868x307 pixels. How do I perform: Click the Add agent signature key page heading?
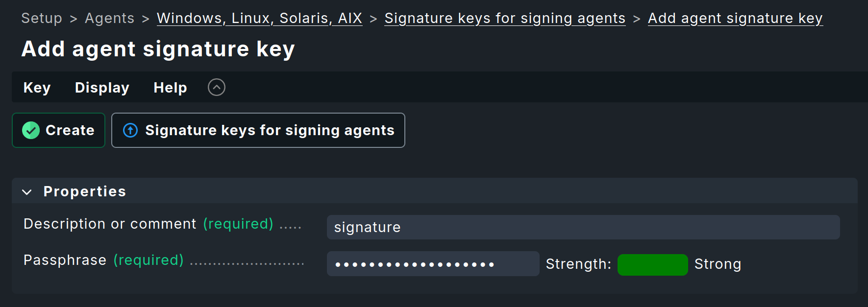click(158, 49)
